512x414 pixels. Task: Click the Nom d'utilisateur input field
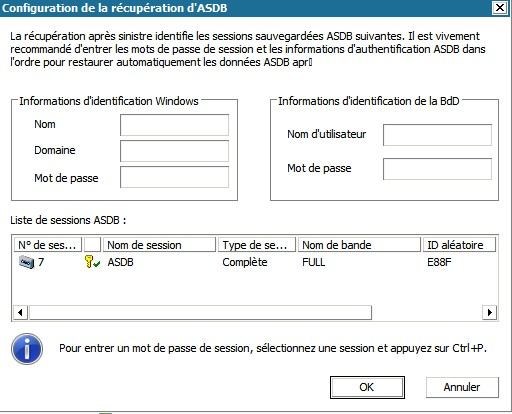(x=437, y=135)
